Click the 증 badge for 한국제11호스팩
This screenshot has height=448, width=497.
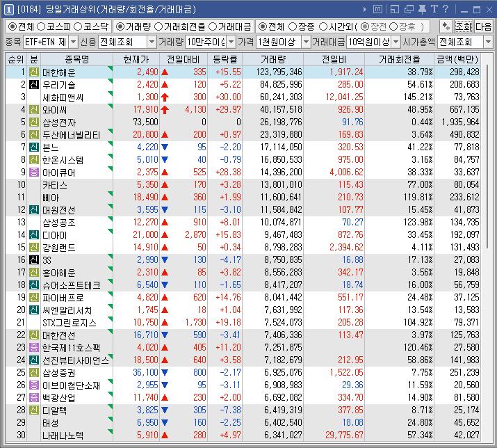click(x=34, y=347)
